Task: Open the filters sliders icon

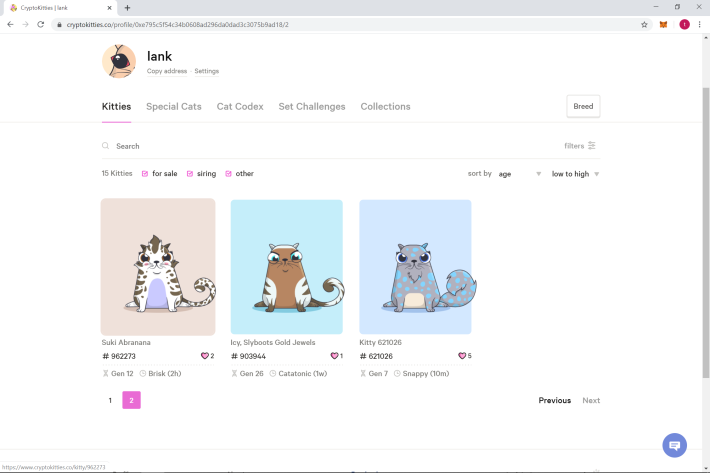Action: coord(591,145)
